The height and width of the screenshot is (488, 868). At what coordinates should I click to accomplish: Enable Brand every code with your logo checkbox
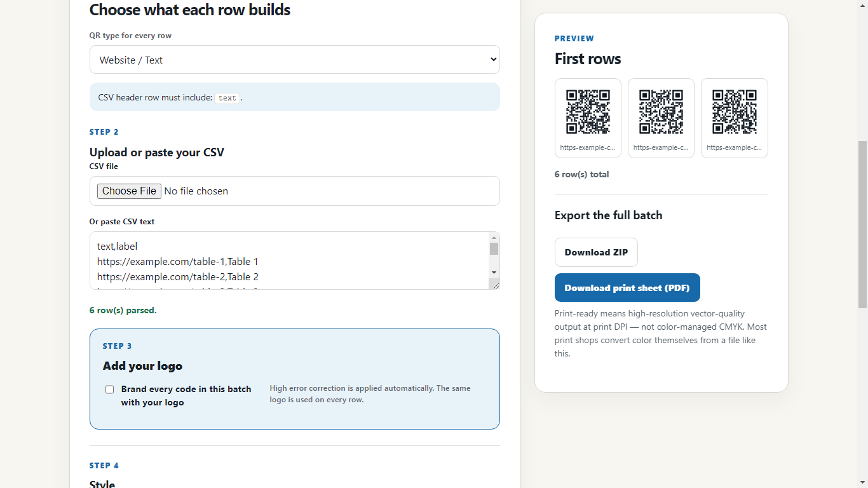point(110,390)
